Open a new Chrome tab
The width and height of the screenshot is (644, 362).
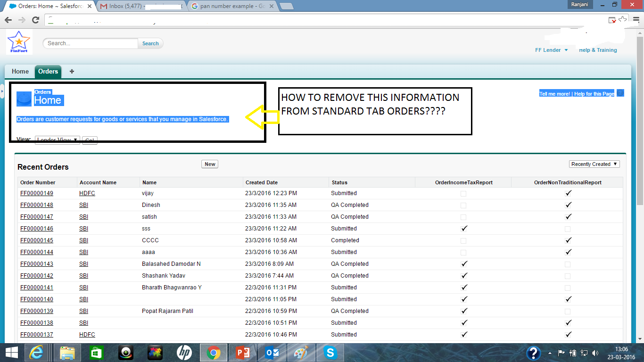[x=286, y=7]
